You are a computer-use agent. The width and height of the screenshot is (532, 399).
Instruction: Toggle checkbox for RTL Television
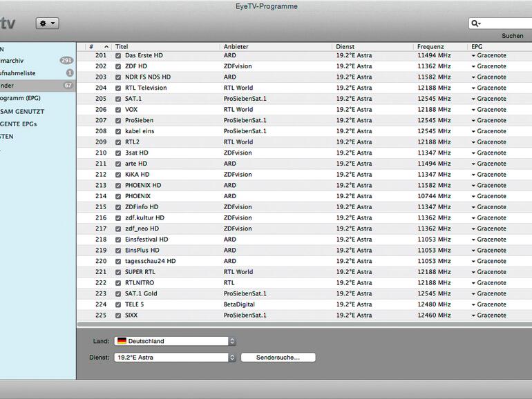tap(118, 88)
